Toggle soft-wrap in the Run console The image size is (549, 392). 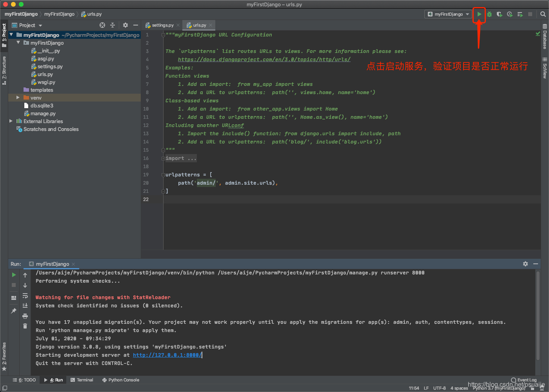click(25, 296)
